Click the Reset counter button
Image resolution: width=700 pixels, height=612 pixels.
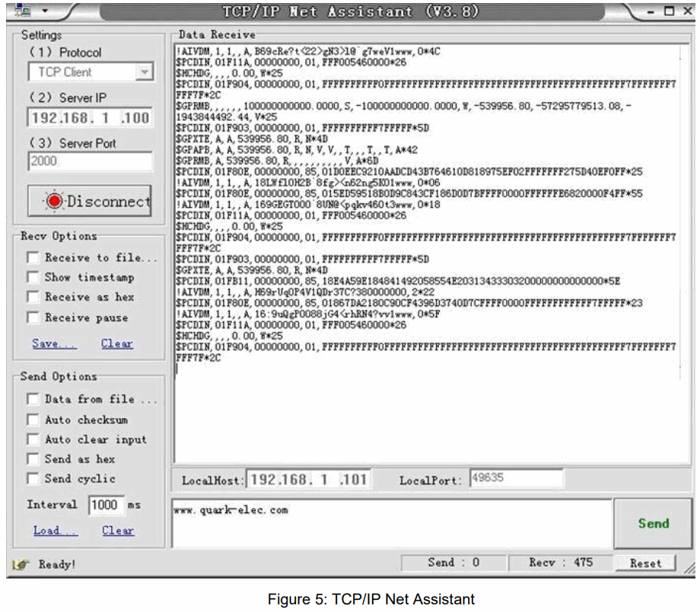click(x=645, y=563)
